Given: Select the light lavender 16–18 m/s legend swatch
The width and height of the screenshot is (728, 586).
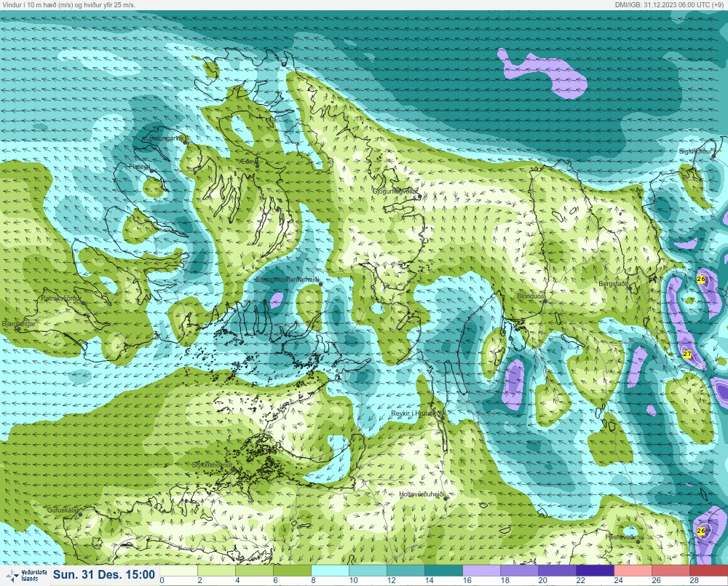Looking at the screenshot, I should click(481, 570).
